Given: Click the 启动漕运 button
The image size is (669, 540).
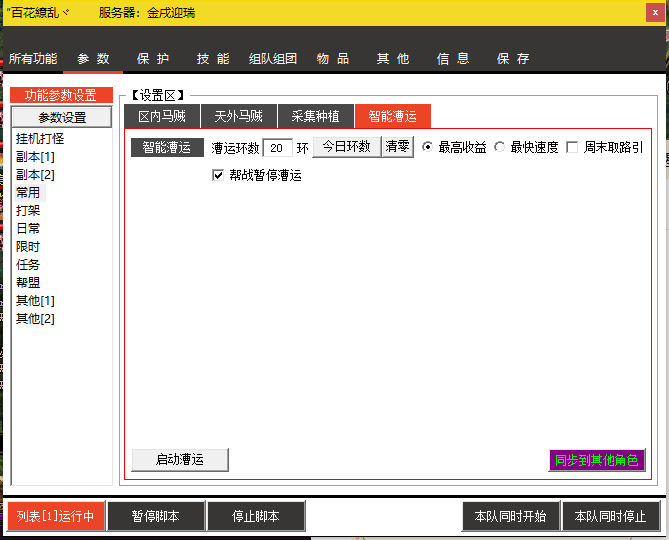Looking at the screenshot, I should 180,459.
